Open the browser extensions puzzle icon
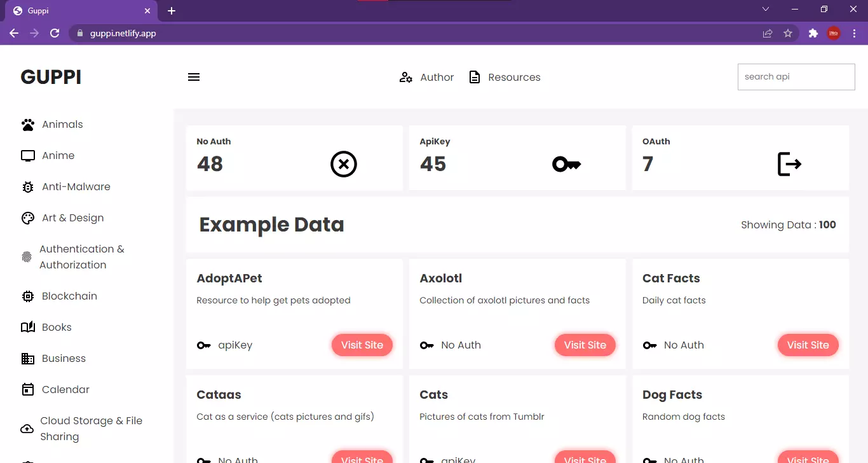The height and width of the screenshot is (463, 868). [x=813, y=33]
